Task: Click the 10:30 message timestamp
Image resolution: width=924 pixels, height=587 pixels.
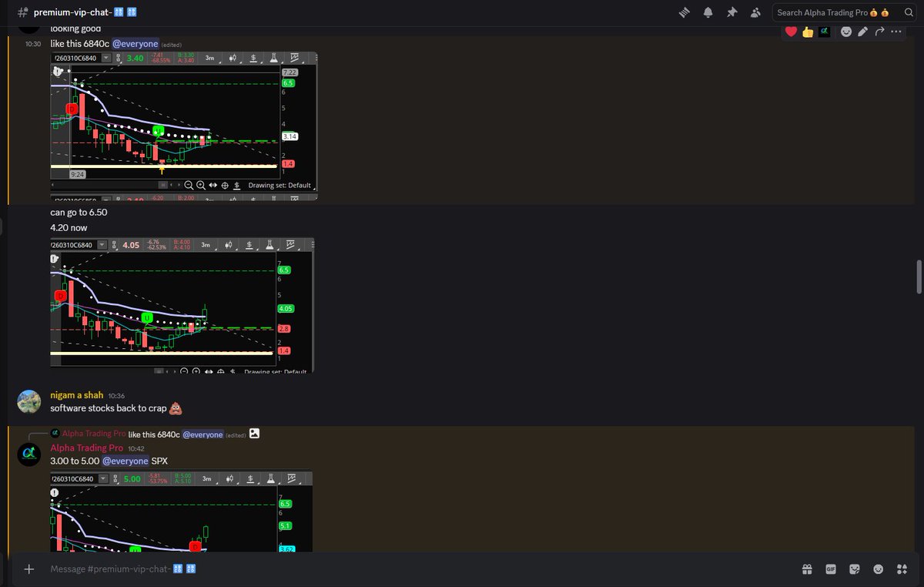Action: click(x=32, y=45)
